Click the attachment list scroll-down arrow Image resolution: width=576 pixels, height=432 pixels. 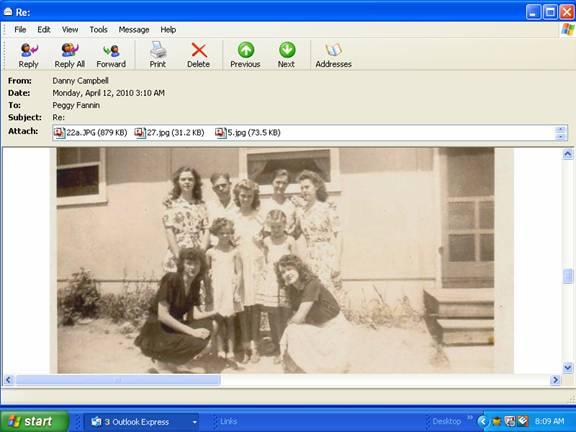point(561,137)
